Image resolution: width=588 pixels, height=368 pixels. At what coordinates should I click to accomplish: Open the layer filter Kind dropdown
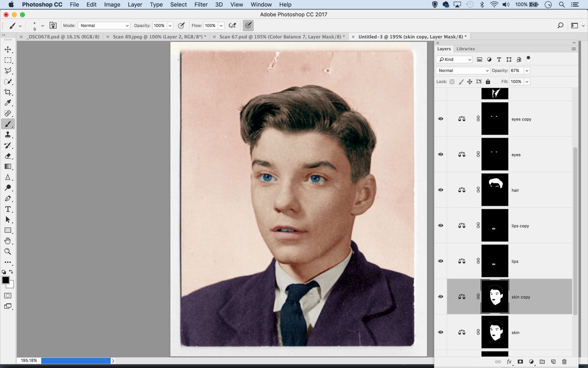pyautogui.click(x=454, y=59)
